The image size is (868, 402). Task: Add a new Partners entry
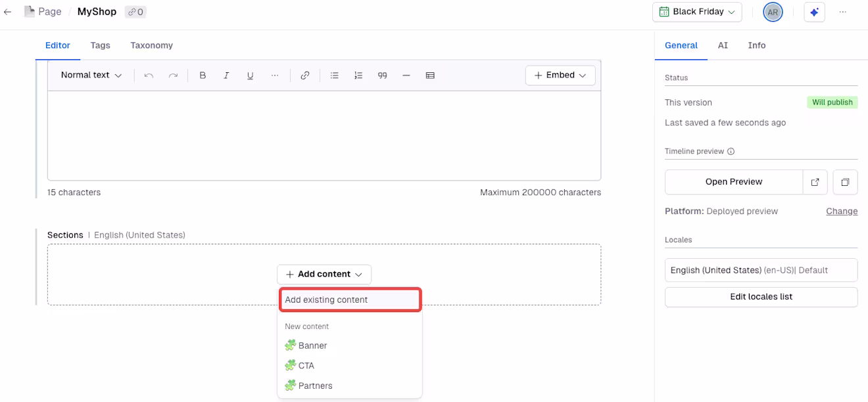click(x=350, y=386)
